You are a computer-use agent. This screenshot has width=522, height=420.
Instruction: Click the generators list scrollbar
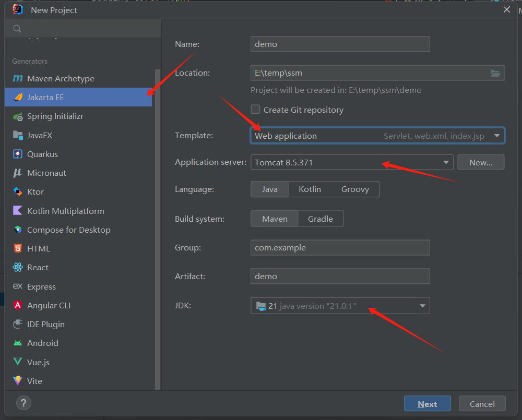click(x=158, y=229)
